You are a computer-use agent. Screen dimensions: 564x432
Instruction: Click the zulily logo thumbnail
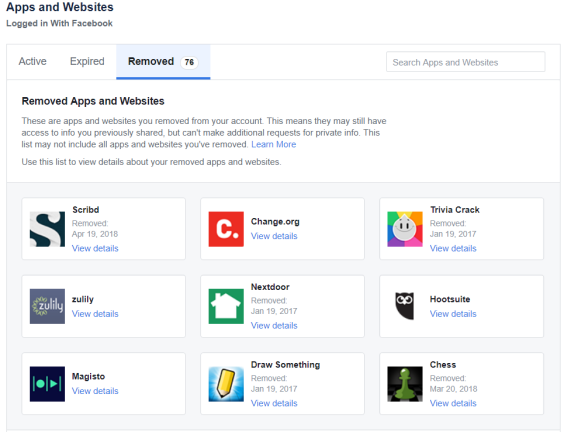pos(47,306)
